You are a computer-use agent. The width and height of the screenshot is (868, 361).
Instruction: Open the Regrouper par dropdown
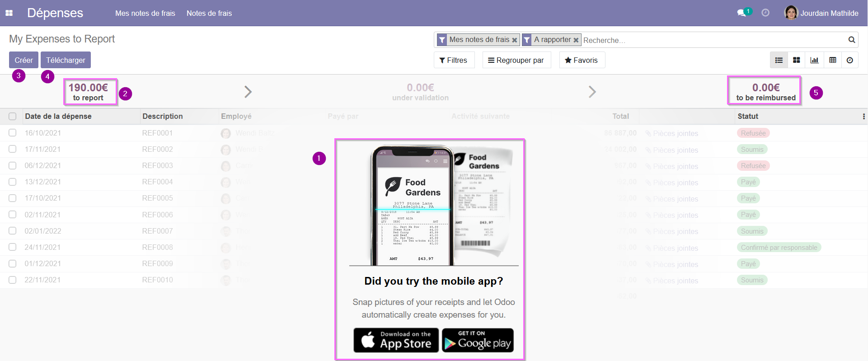click(516, 60)
